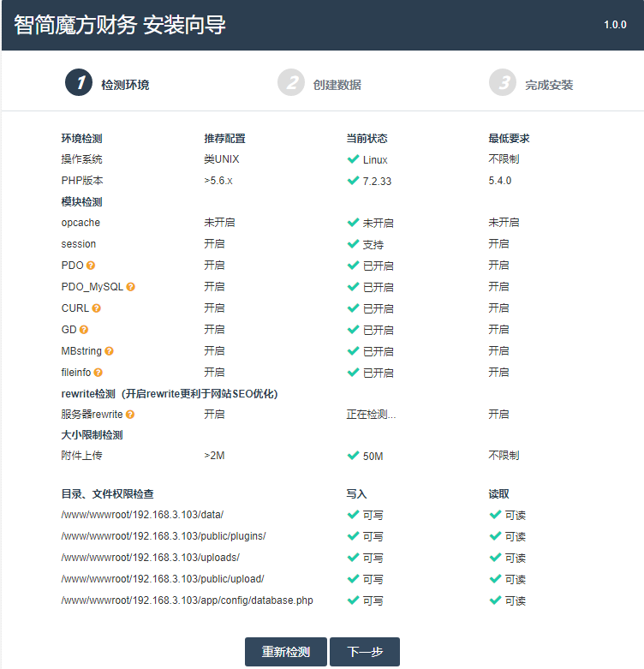The height and width of the screenshot is (669, 644).
Task: Select the 创建数据 step label
Action: coord(337,85)
